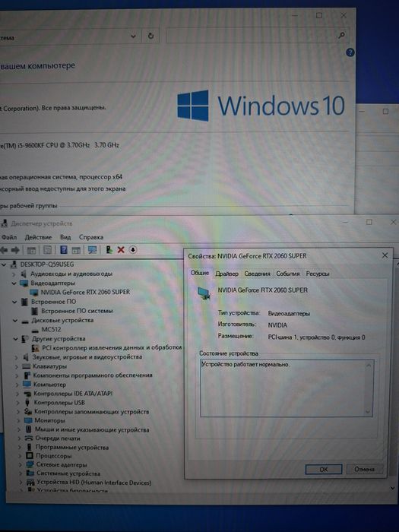Screen dimensions: 399x532
Task: Switch to the События tab
Action: [x=288, y=274]
